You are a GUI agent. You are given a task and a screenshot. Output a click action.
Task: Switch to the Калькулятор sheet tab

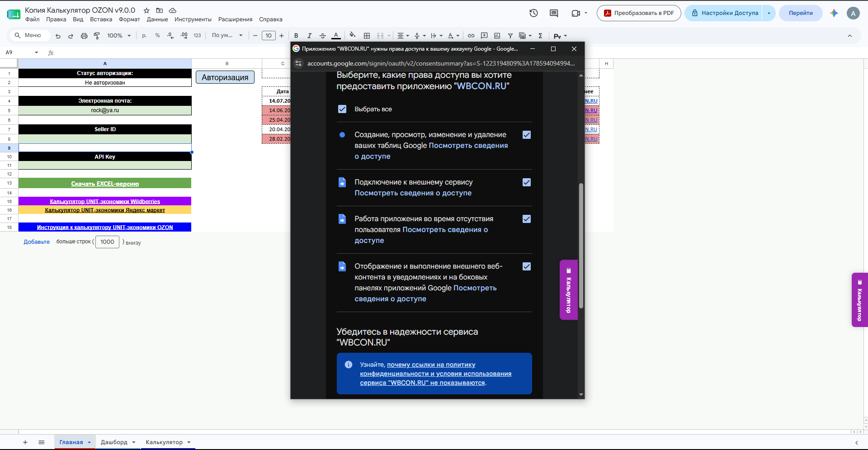[164, 442]
